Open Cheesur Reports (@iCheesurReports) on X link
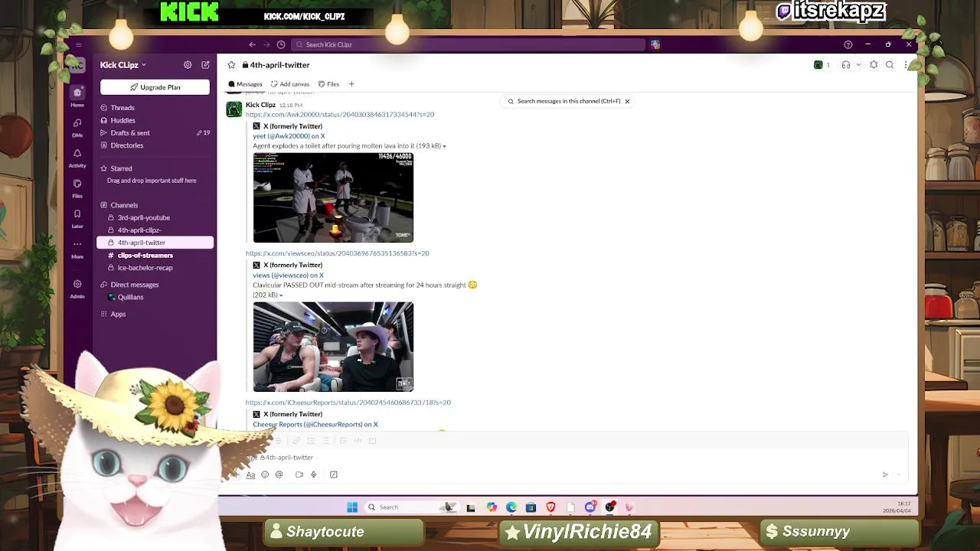980x551 pixels. pos(315,424)
